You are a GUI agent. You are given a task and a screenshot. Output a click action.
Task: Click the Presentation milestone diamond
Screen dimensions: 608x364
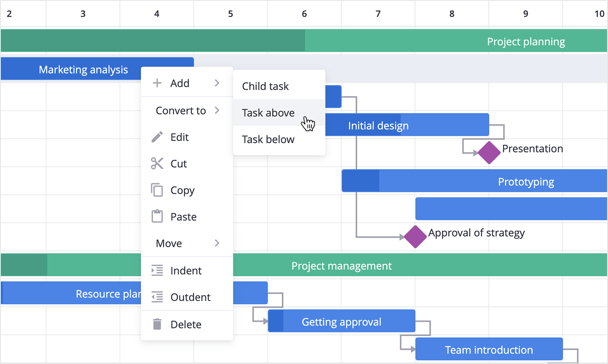pyautogui.click(x=489, y=152)
